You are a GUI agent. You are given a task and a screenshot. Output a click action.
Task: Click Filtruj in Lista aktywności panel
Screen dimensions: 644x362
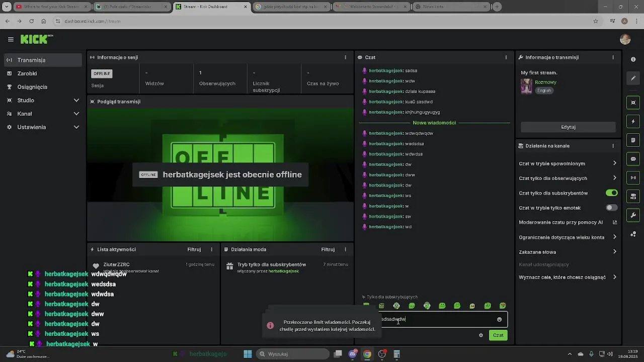(x=194, y=249)
